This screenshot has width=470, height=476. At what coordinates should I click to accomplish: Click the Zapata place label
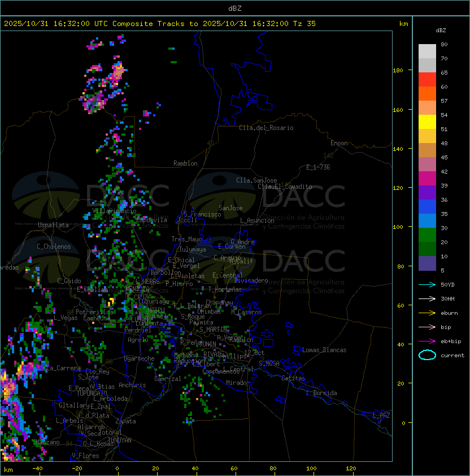125,421
